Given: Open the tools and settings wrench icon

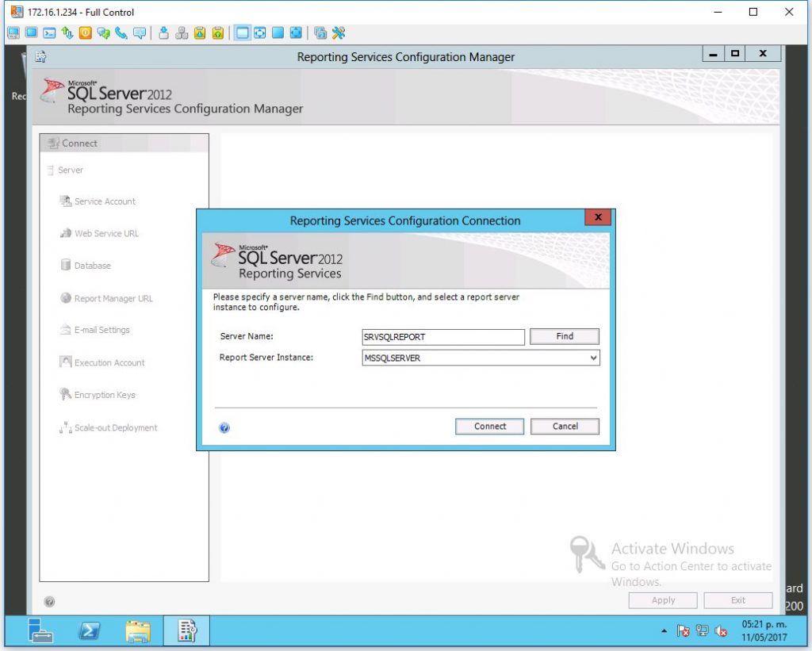Looking at the screenshot, I should tap(339, 33).
